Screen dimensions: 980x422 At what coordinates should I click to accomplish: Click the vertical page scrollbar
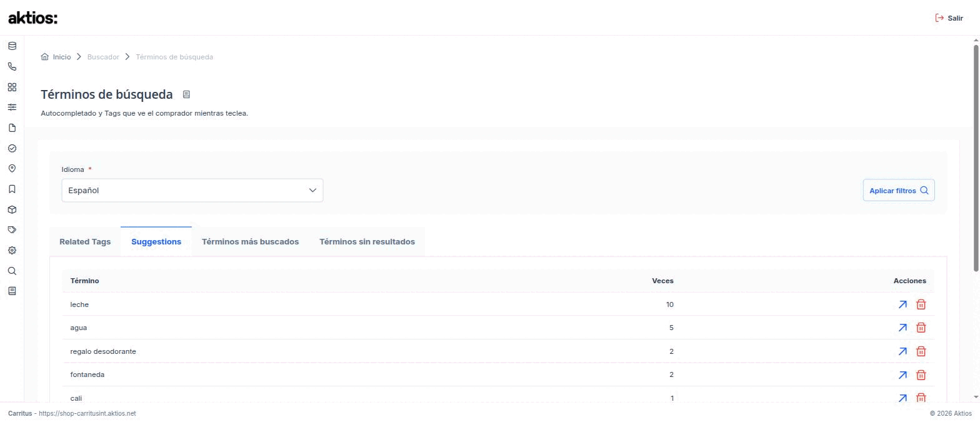click(976, 158)
